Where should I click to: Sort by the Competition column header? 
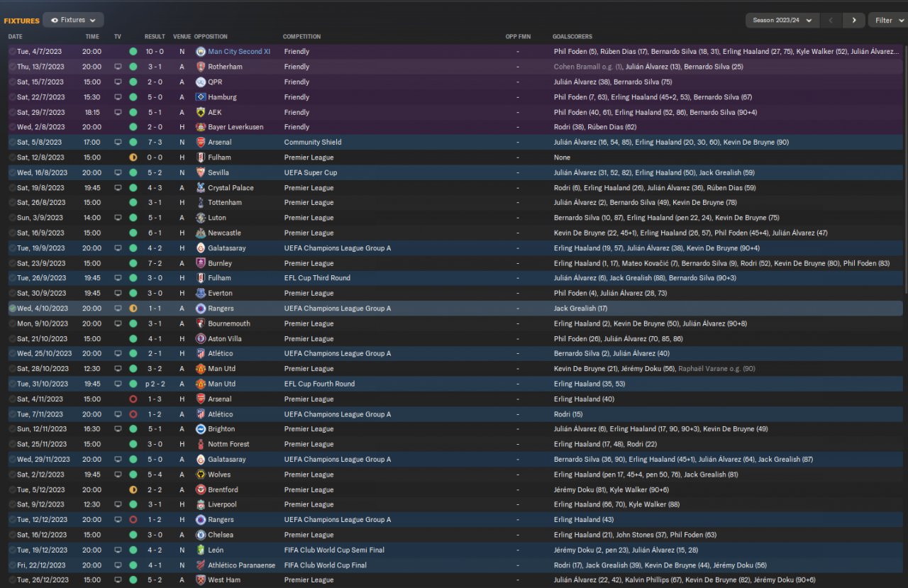click(301, 37)
